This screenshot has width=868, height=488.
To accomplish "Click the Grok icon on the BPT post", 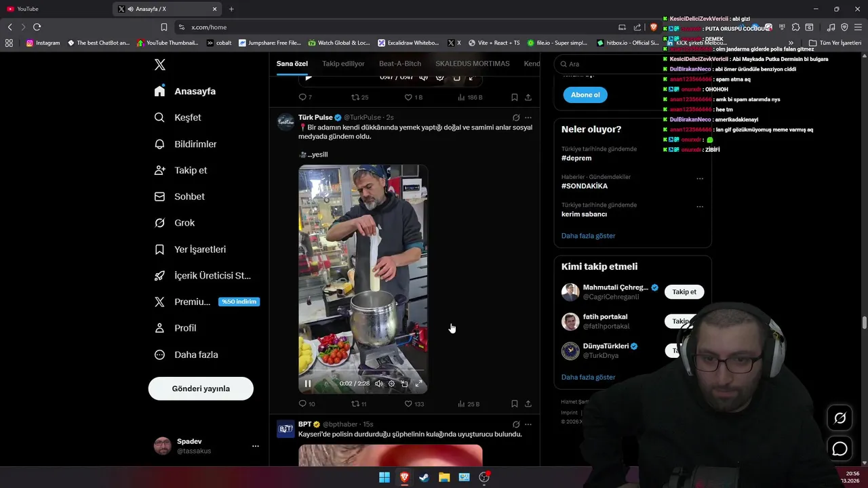I will coord(516,424).
